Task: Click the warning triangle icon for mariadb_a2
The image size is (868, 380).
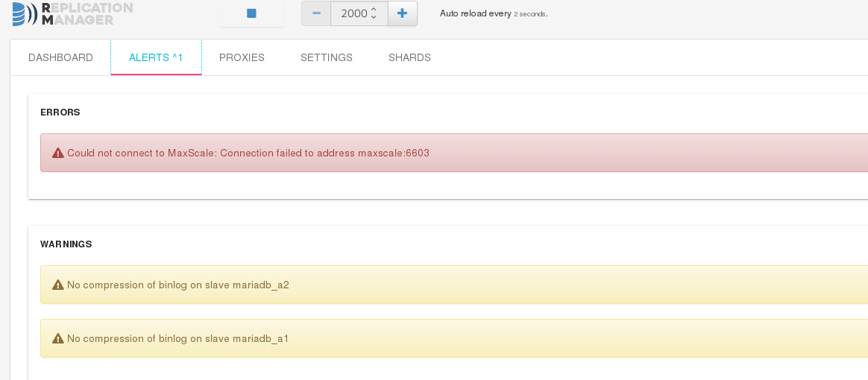Action: pyautogui.click(x=58, y=285)
